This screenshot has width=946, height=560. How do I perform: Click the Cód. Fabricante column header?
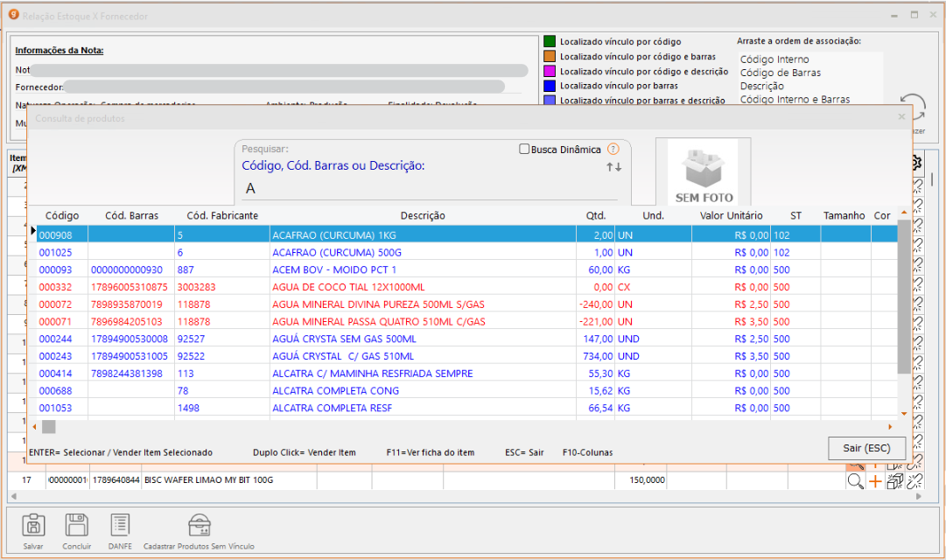(222, 215)
